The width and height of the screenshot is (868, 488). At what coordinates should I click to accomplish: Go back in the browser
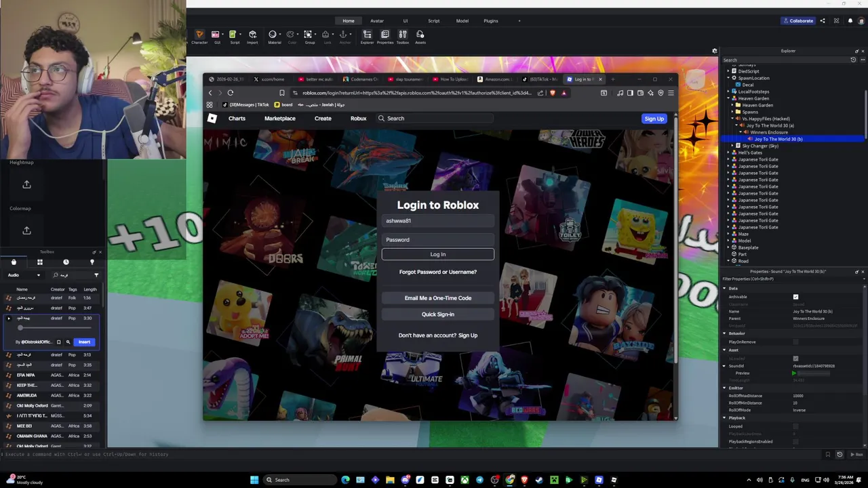[210, 93]
